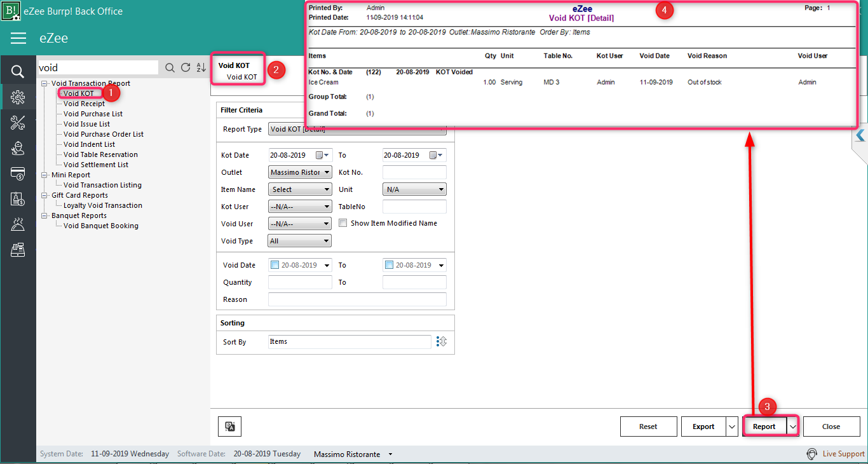This screenshot has height=464, width=868.
Task: Open the cash register POS sidebar icon
Action: pyautogui.click(x=18, y=250)
